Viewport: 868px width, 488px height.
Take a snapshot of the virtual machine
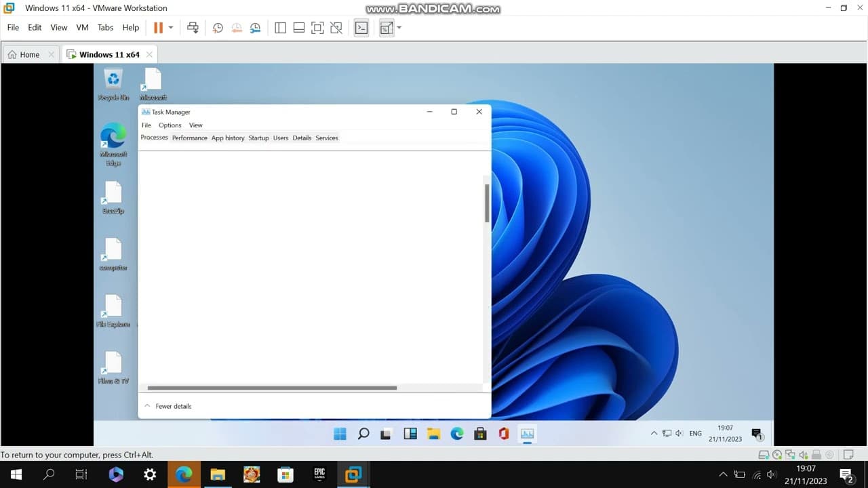pos(218,28)
